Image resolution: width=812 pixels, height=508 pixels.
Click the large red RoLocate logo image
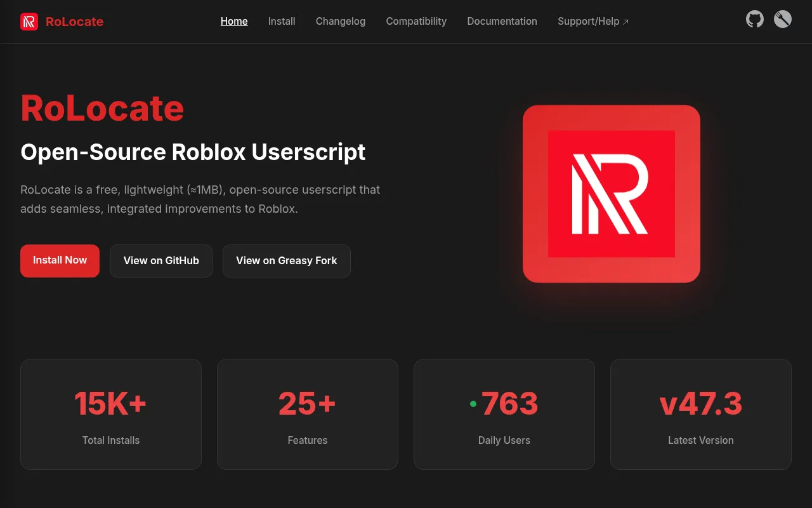tap(612, 194)
